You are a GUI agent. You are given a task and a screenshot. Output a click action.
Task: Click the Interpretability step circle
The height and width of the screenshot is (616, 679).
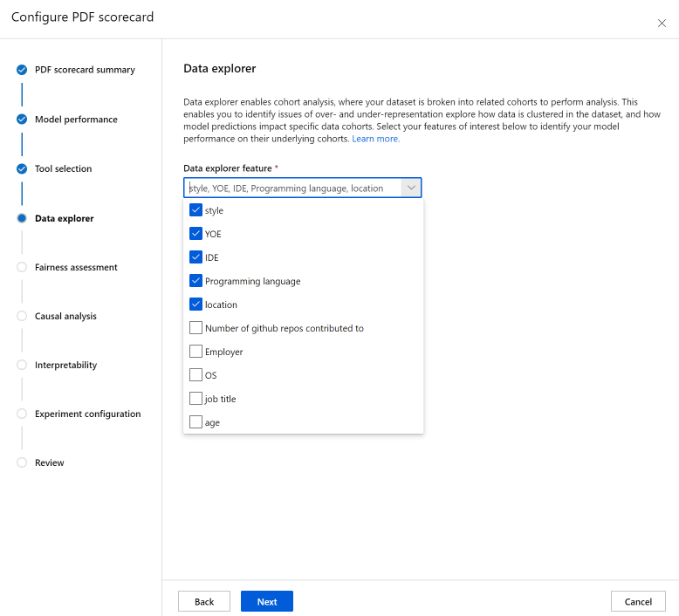point(22,366)
